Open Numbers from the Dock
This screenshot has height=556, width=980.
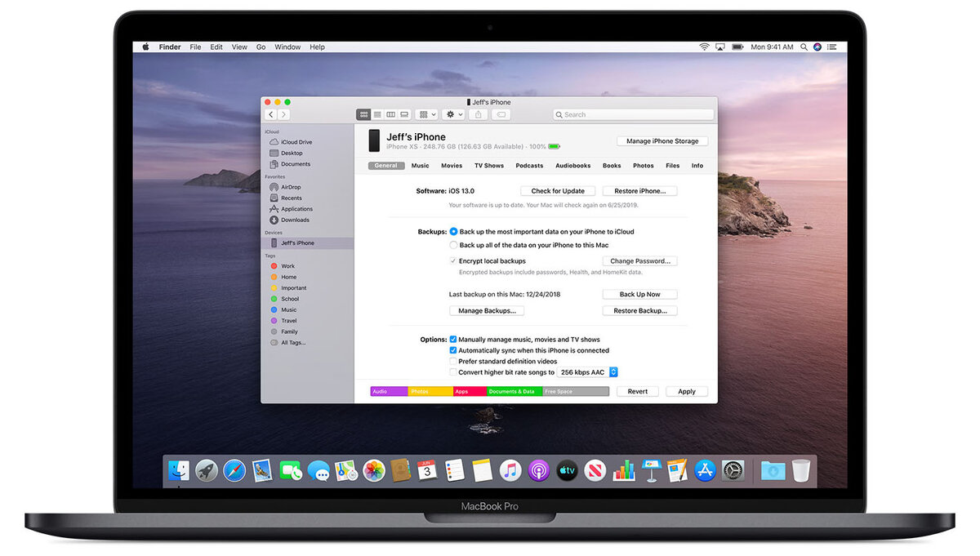(624, 470)
